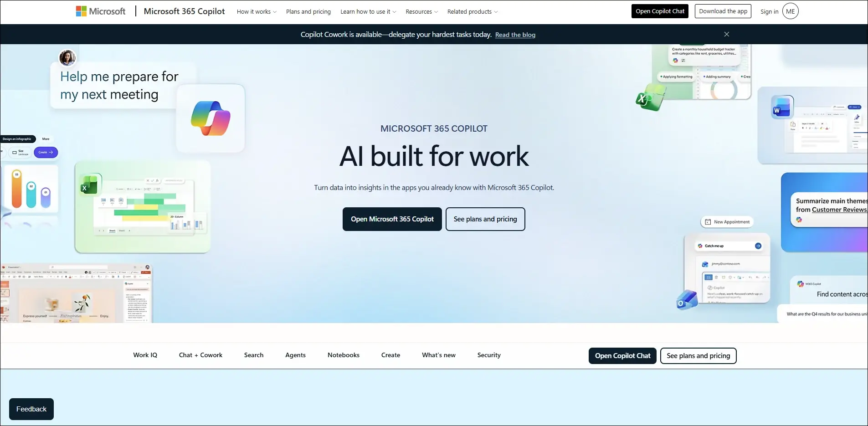Expand the Learn how to use it menu
The width and height of the screenshot is (868, 426).
point(368,12)
